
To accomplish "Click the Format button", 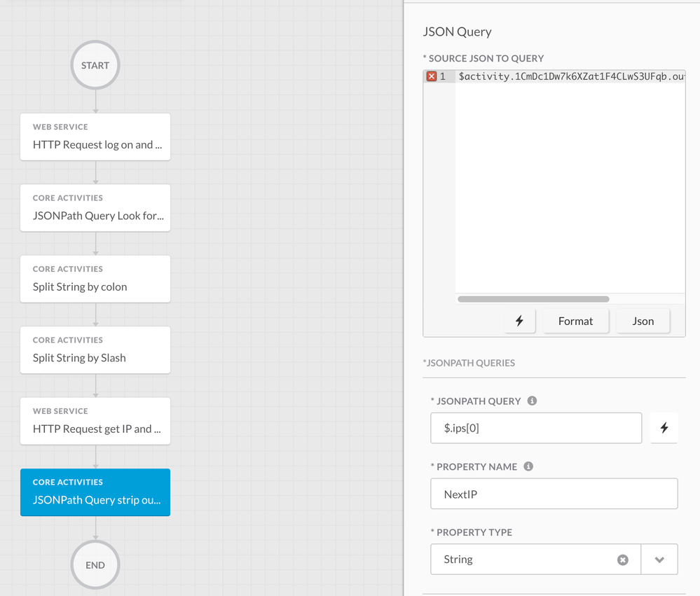I will pyautogui.click(x=575, y=321).
